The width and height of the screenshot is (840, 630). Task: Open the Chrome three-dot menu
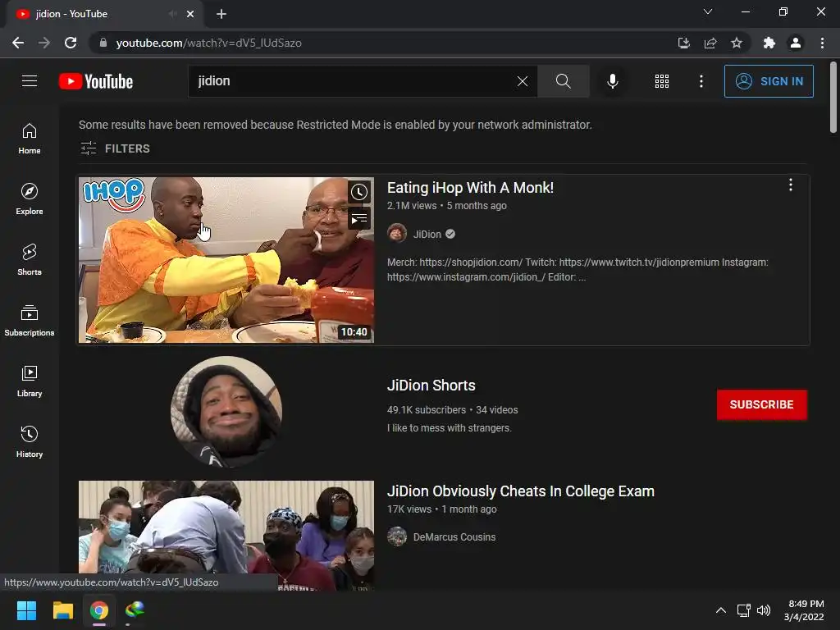(822, 43)
